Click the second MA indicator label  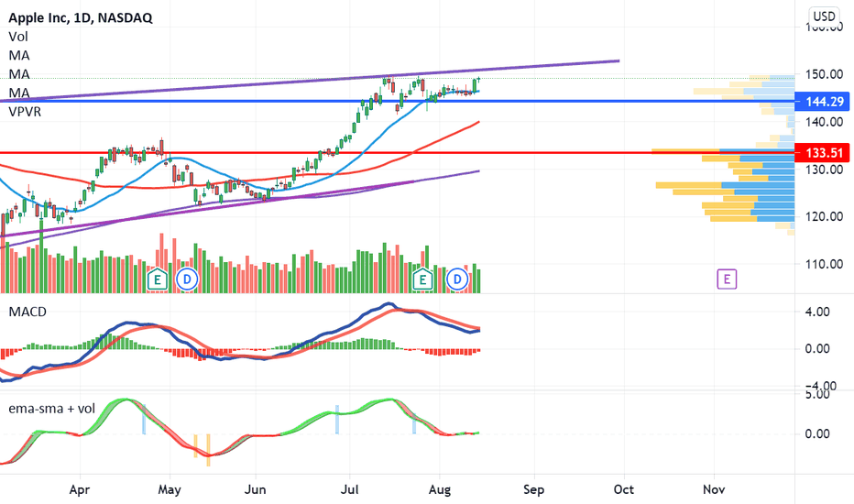pyautogui.click(x=19, y=74)
